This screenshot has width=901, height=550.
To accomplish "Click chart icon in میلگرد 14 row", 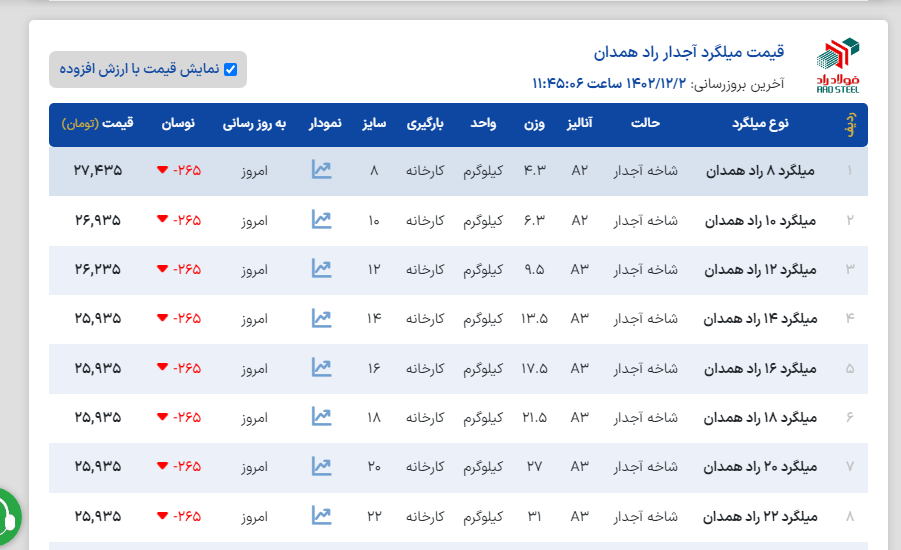I will pyautogui.click(x=321, y=318).
